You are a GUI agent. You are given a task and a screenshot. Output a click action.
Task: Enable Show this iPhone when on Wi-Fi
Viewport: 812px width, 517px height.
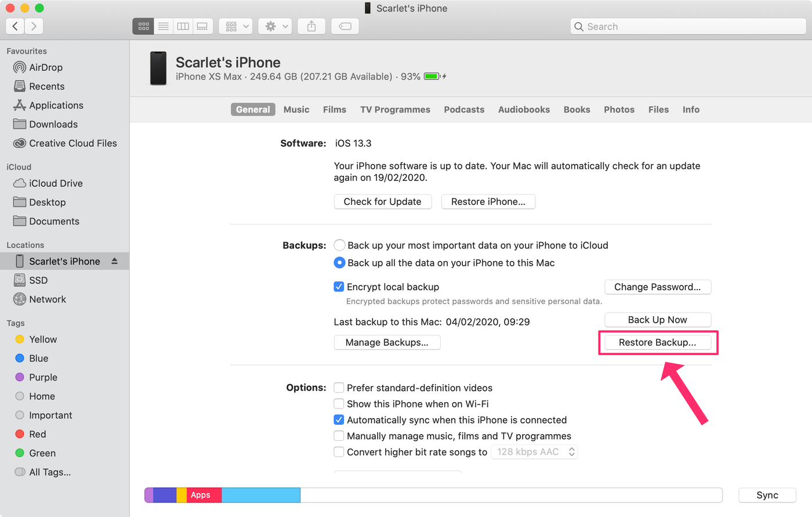[x=339, y=404]
